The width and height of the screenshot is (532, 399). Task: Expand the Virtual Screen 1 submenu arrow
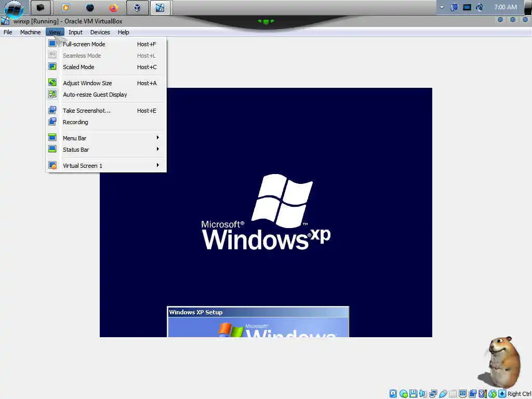tap(158, 165)
